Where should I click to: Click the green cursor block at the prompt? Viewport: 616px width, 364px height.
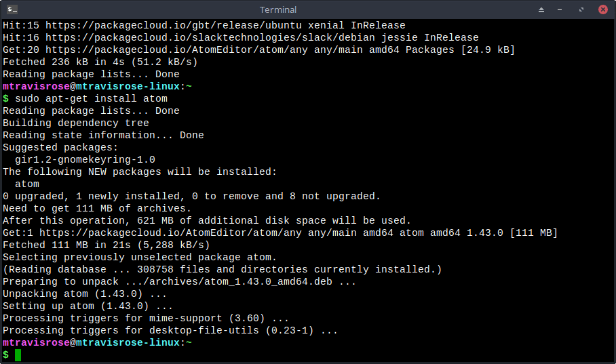click(18, 355)
